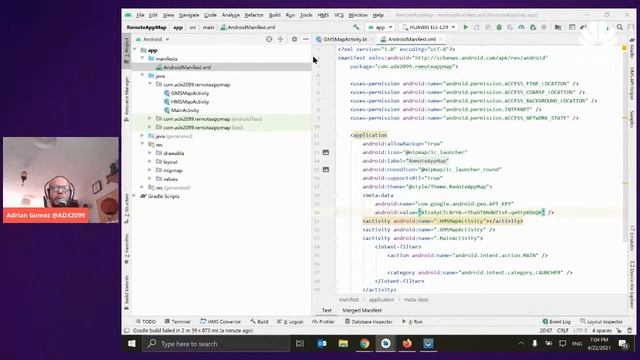Switch to the Merged Manifest tab
This screenshot has height=360, width=640.
[x=362, y=310]
